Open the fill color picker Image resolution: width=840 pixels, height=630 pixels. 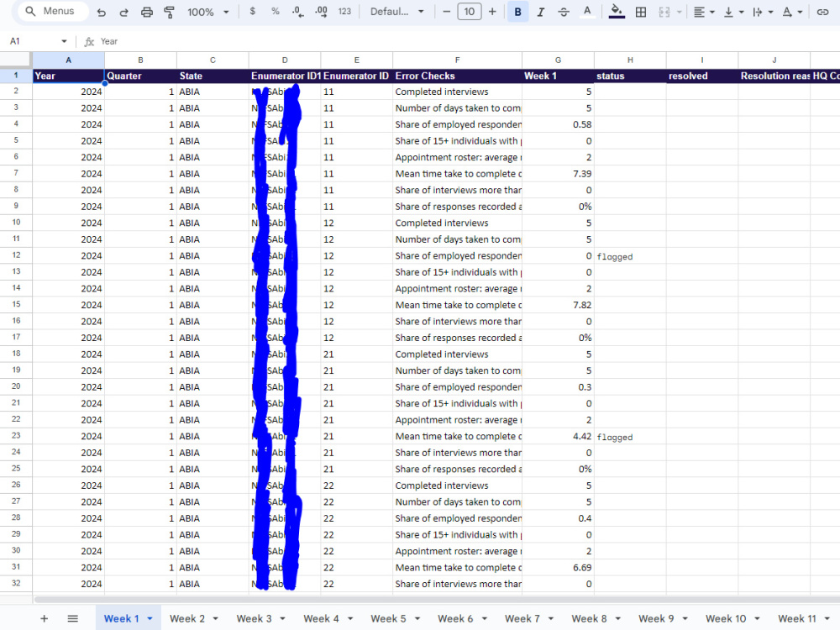coord(614,12)
